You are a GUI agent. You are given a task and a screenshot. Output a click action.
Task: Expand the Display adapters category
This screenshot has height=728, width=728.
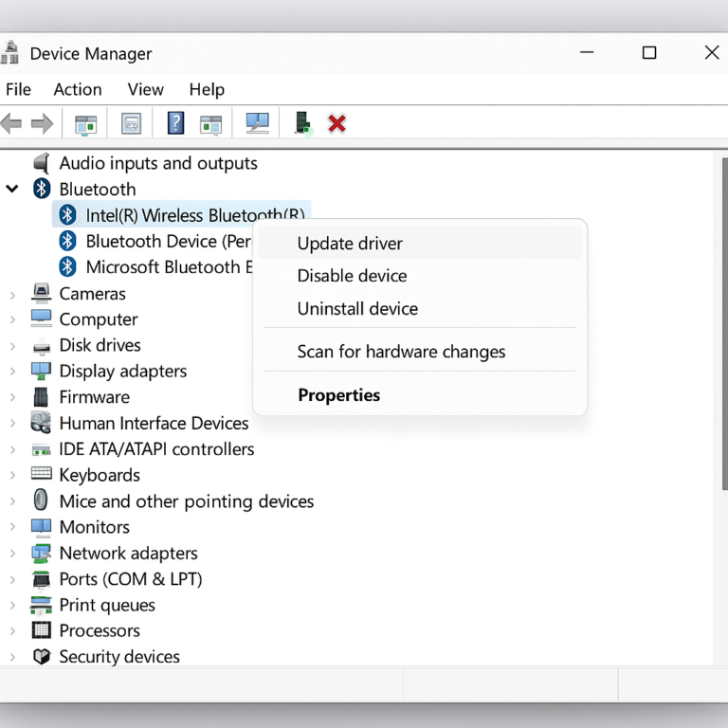click(12, 372)
